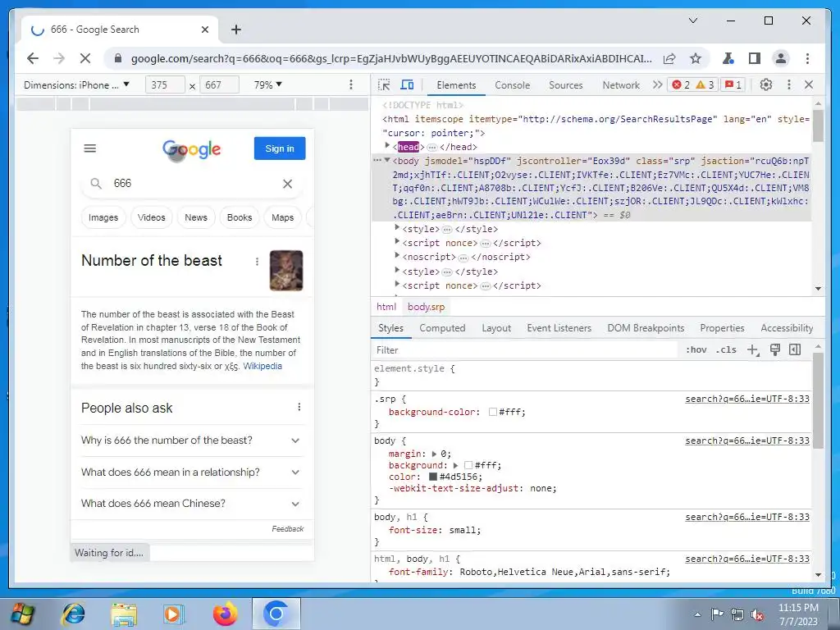
Task: Select the Books filter chip
Action: (x=240, y=217)
